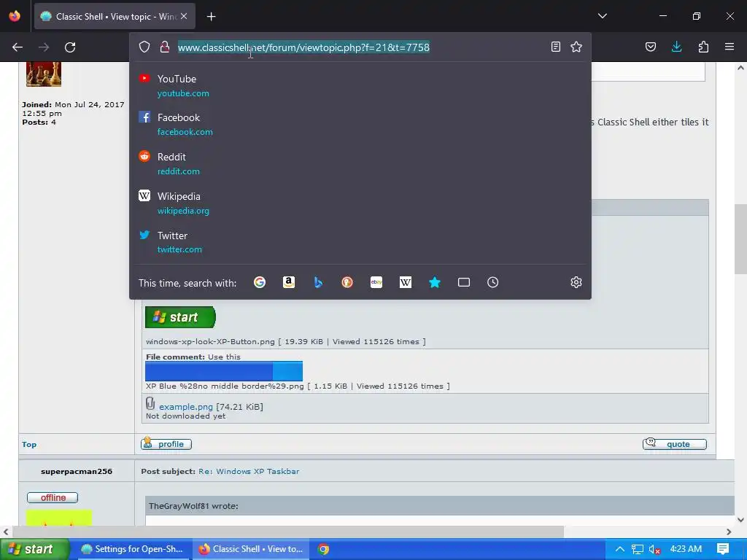
Task: Open a new tab
Action: pos(212,17)
